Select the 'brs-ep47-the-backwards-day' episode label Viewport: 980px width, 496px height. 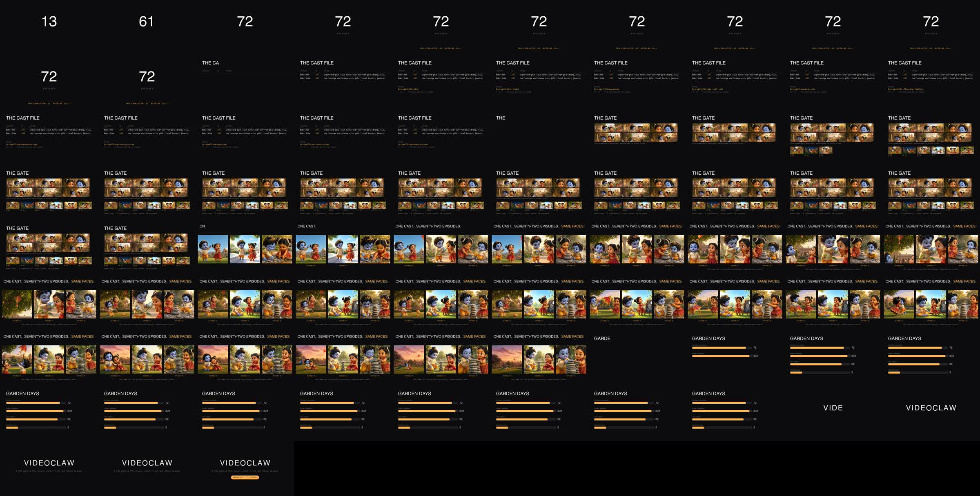coord(22,144)
